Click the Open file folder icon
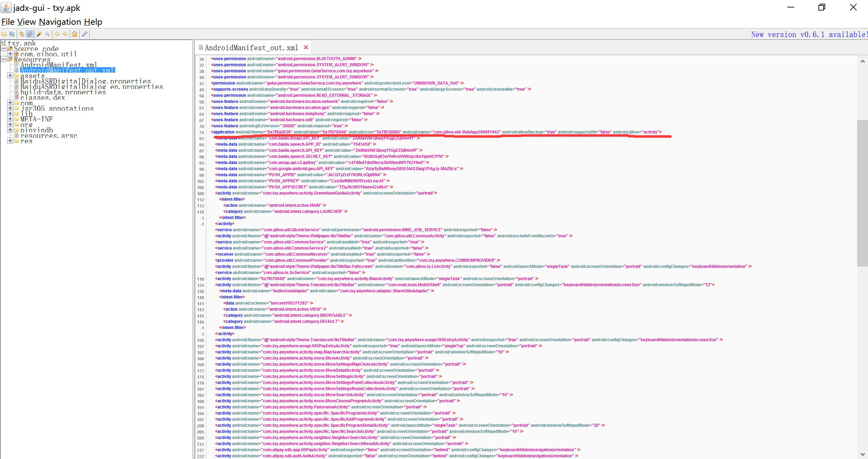This screenshot has height=459, width=868. point(4,34)
